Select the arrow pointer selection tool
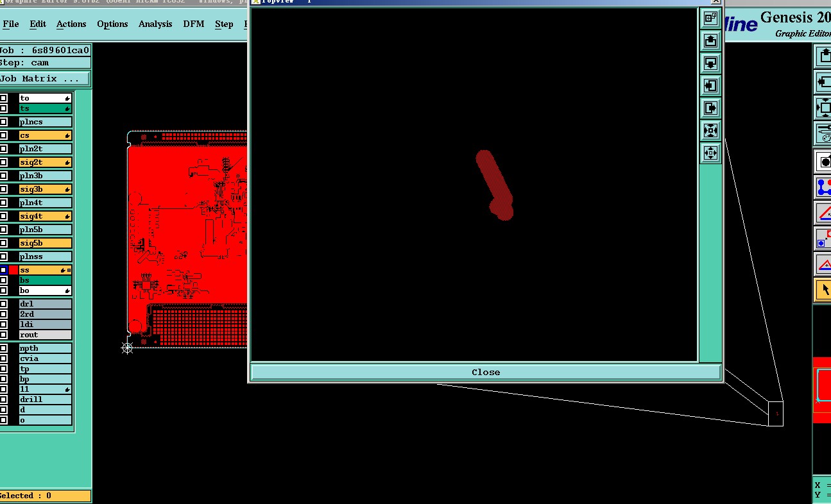The width and height of the screenshot is (831, 504). click(823, 289)
